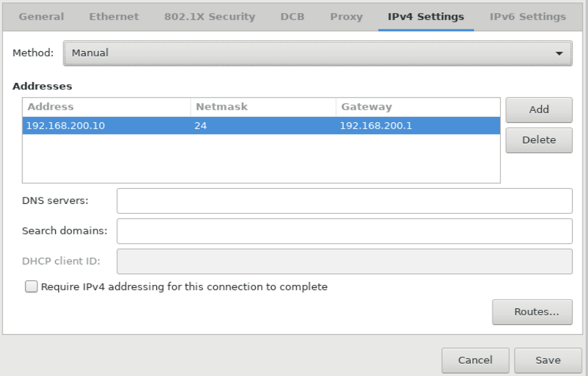The image size is (588, 376).
Task: Enable Require IPv4 addressing checkbox
Action: click(x=31, y=287)
